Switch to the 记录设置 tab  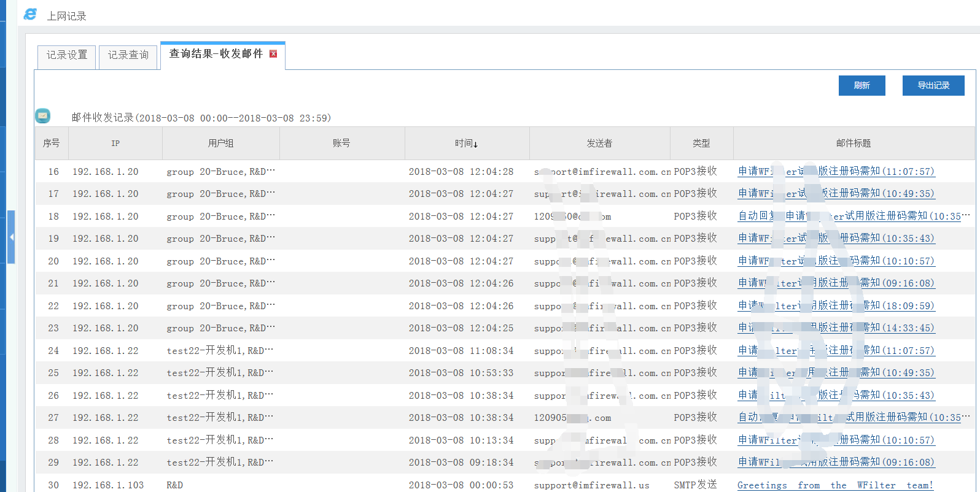pos(67,55)
